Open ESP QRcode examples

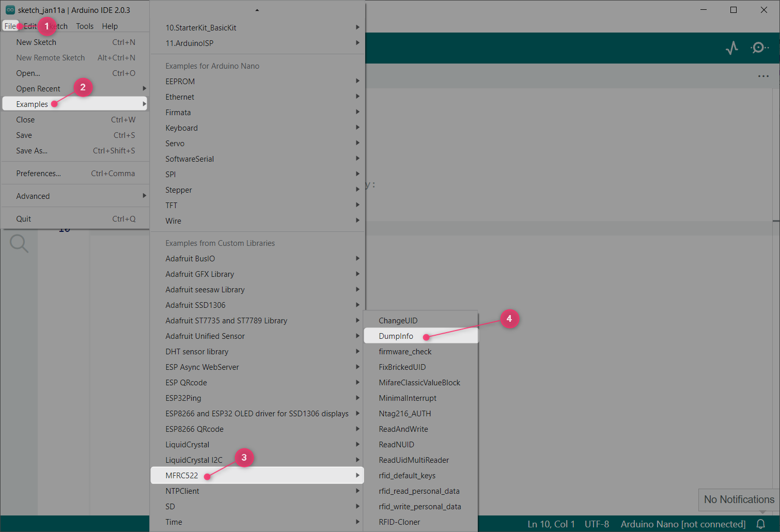pyautogui.click(x=257, y=383)
